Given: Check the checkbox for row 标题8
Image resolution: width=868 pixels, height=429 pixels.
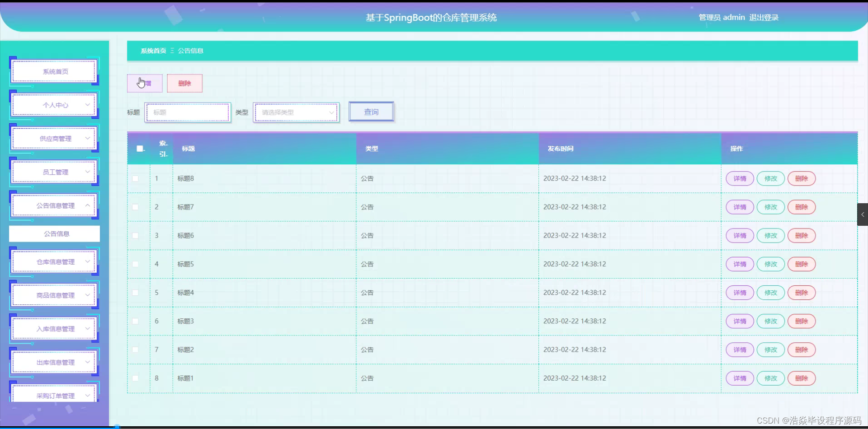Looking at the screenshot, I should click(x=136, y=178).
